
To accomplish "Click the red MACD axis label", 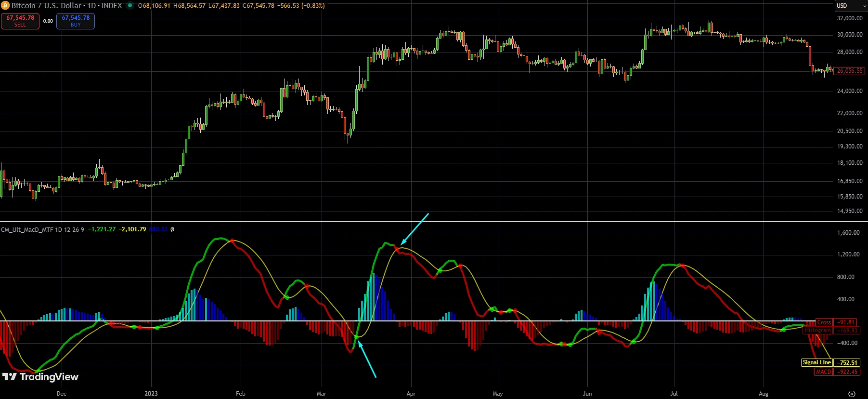I will click(x=823, y=372).
